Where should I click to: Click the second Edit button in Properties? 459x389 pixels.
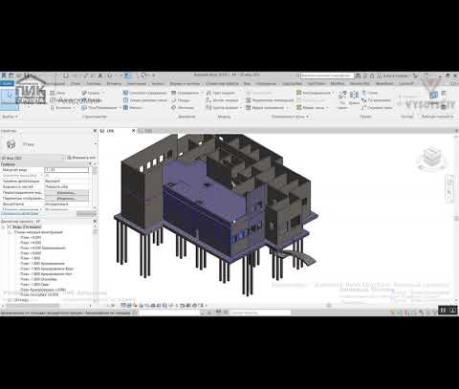(x=67, y=198)
